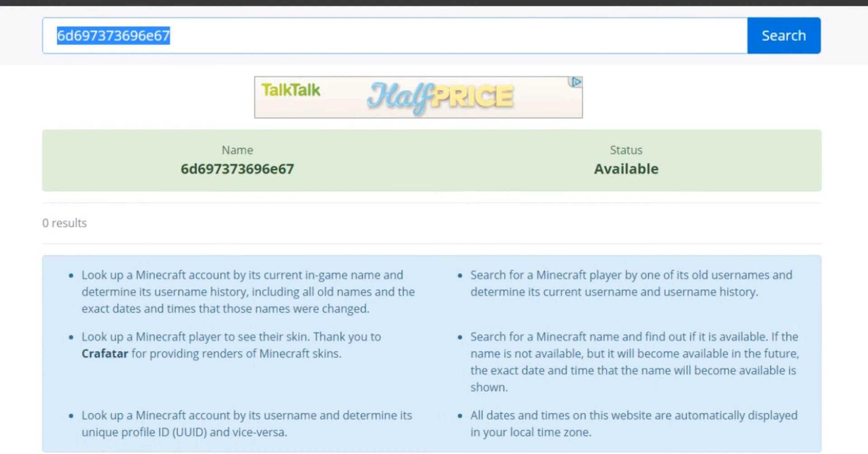Click the Status column header

coord(626,150)
